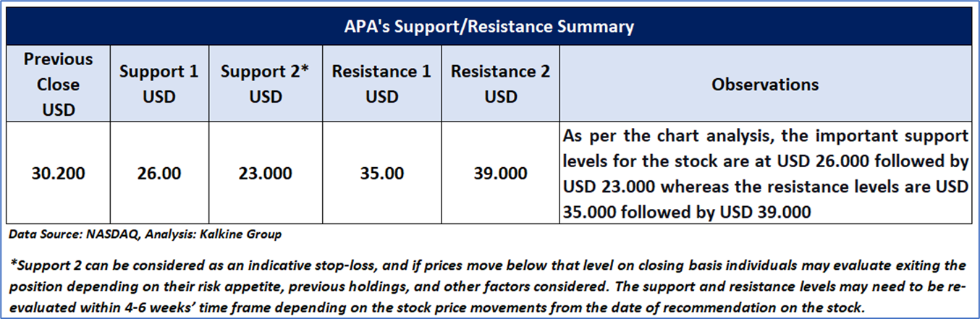This screenshot has width=980, height=319.
Task: Click the Resistance 1 USD column header
Action: point(381,84)
